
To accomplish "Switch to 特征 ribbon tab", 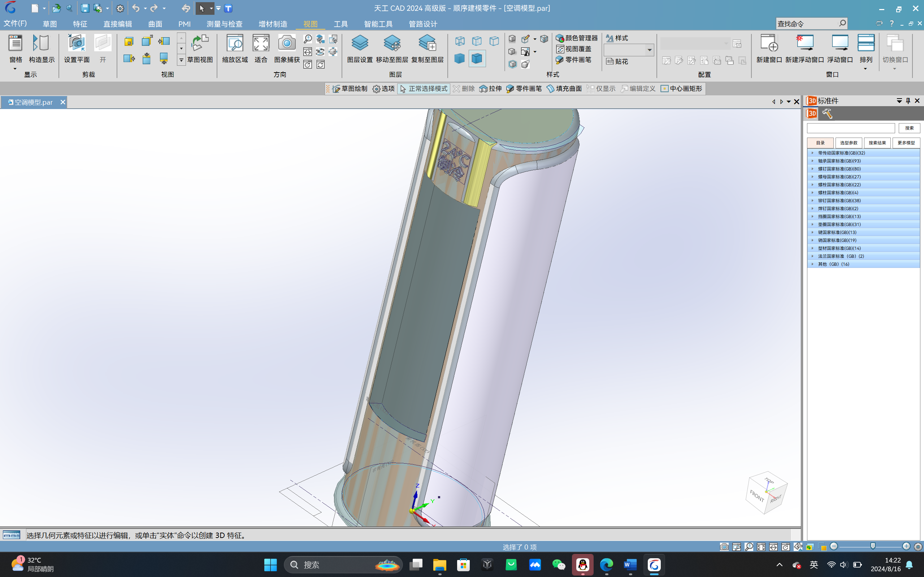I will 80,24.
